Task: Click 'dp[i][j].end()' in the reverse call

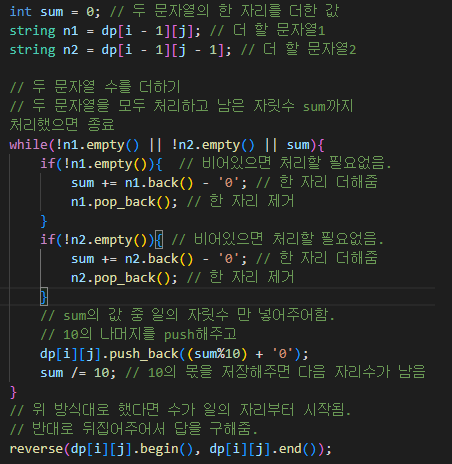Action: [x=263, y=449]
